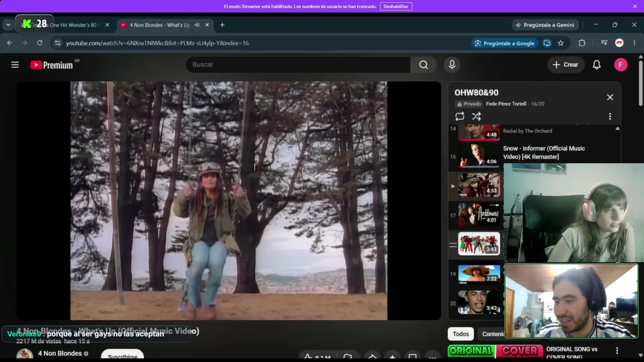Close the OHW80&90 playlist panel
The image size is (644, 362).
point(610,98)
